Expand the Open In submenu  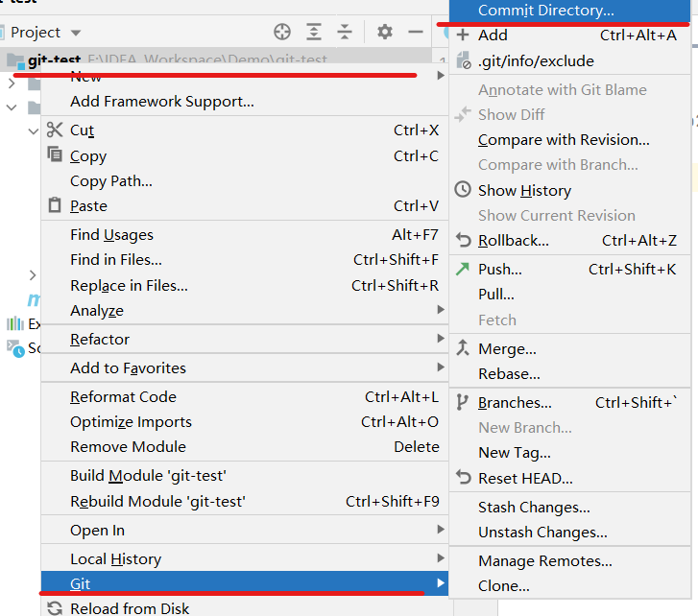(x=245, y=531)
